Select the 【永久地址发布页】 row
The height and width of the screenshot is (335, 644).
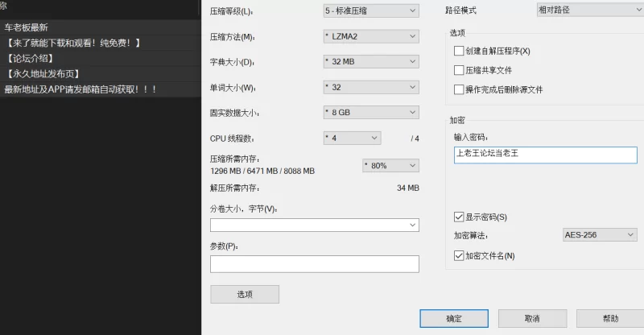[100, 74]
